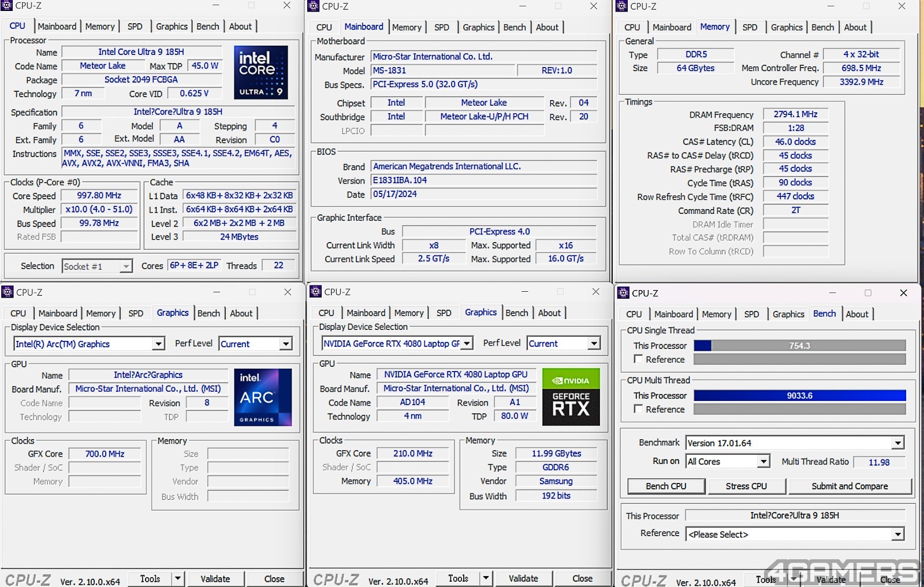Click the Tools button in the Intel Arc window
924x587 pixels.
pyautogui.click(x=150, y=578)
